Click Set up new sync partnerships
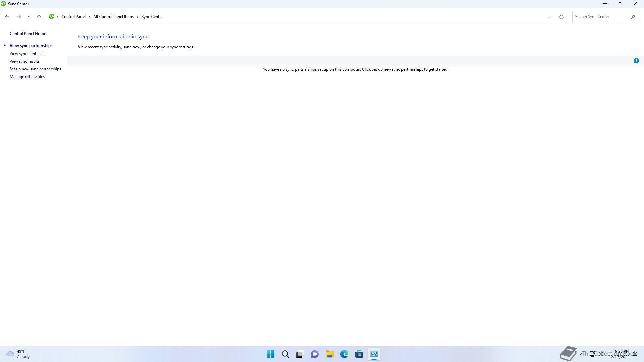The height and width of the screenshot is (362, 644). (x=35, y=69)
